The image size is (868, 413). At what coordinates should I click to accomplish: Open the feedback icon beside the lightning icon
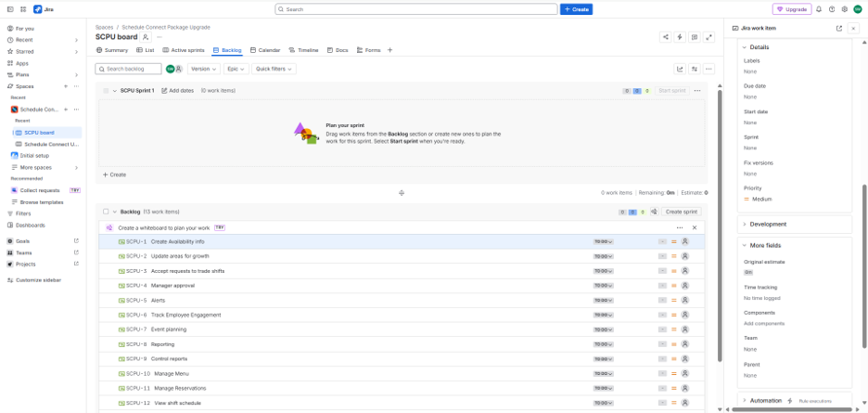(x=695, y=37)
